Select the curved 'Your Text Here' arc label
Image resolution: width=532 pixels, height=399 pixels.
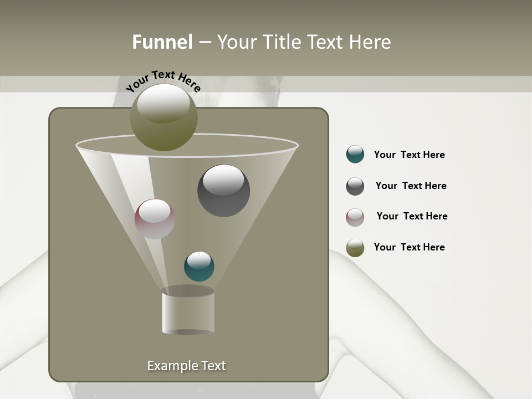click(162, 79)
